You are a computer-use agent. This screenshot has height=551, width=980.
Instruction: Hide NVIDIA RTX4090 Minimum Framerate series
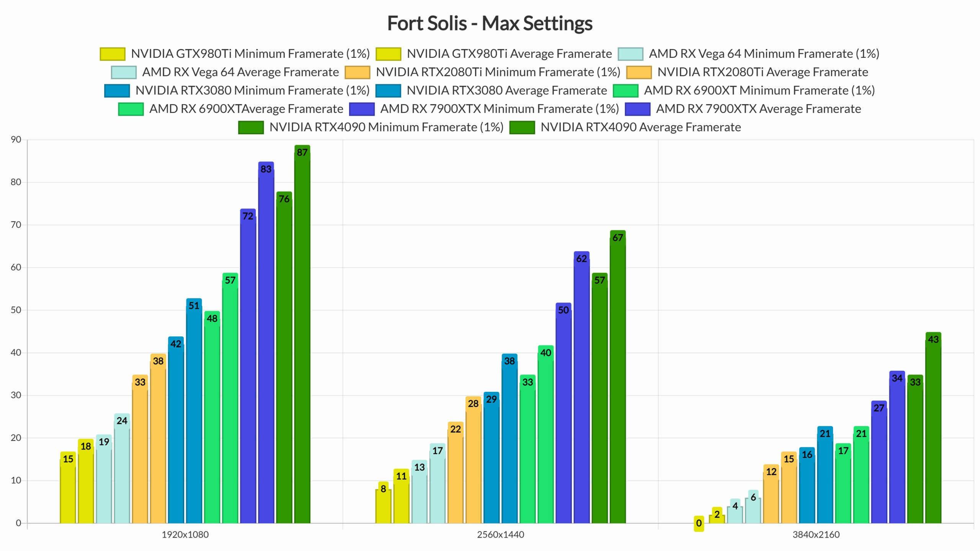tap(386, 127)
